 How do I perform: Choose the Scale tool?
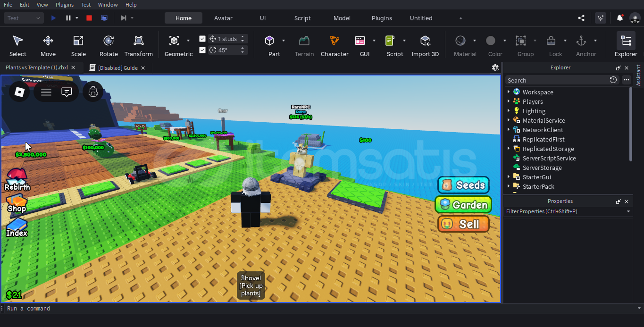(x=78, y=45)
